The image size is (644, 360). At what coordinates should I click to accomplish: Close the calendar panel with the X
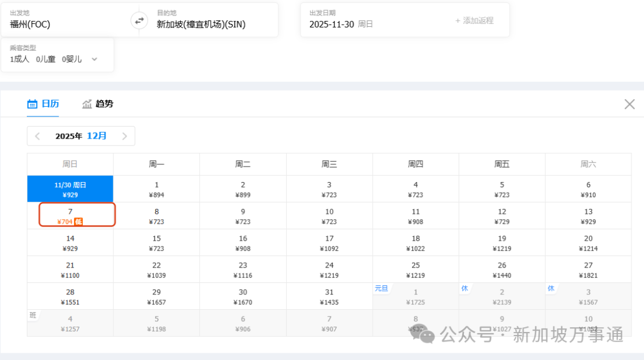[629, 104]
